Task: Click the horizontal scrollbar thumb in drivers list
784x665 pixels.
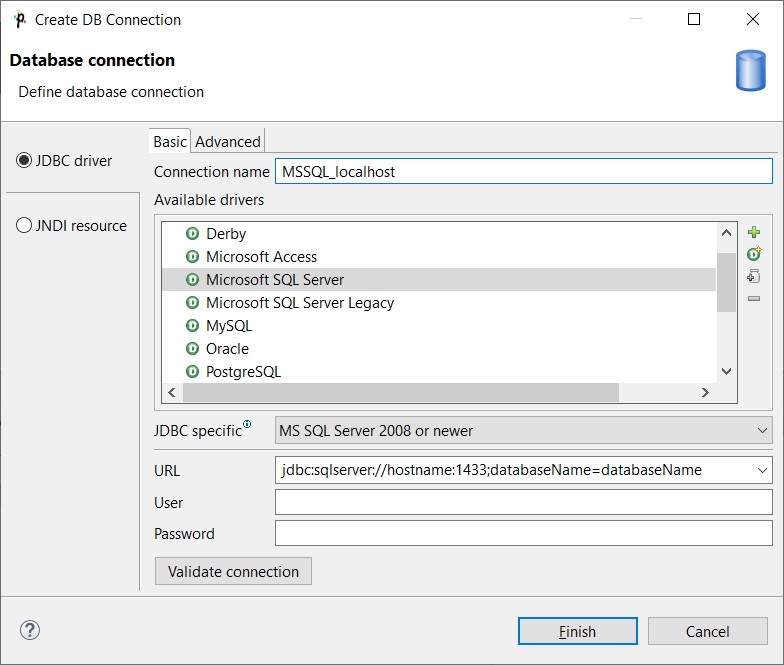Action: [x=401, y=392]
